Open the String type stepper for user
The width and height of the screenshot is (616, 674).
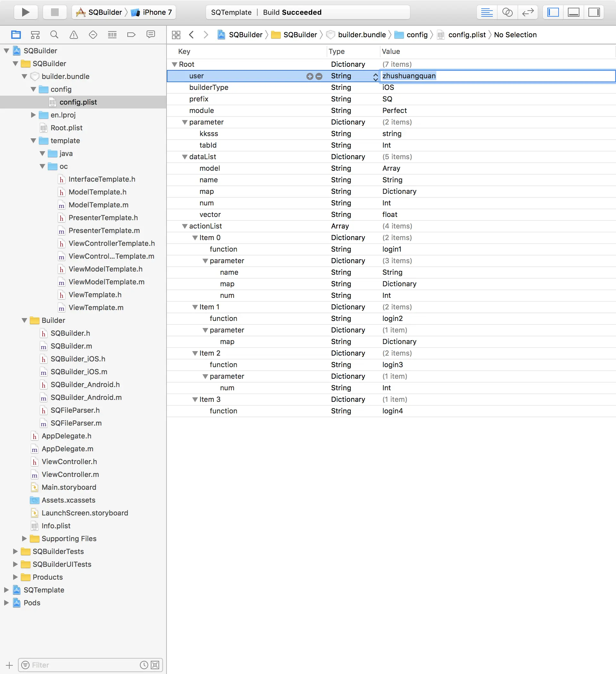click(x=375, y=77)
